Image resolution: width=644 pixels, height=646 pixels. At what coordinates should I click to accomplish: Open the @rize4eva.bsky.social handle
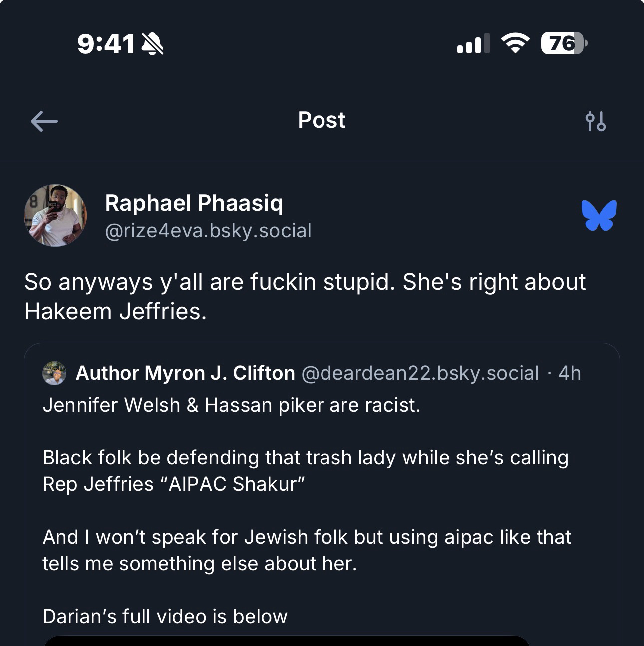[x=208, y=231]
